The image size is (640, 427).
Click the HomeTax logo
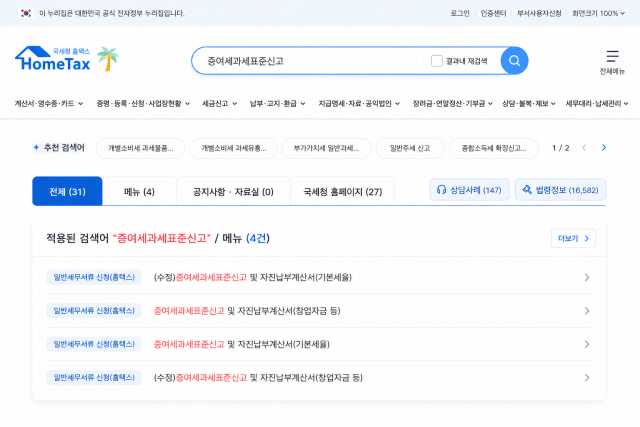(x=53, y=58)
